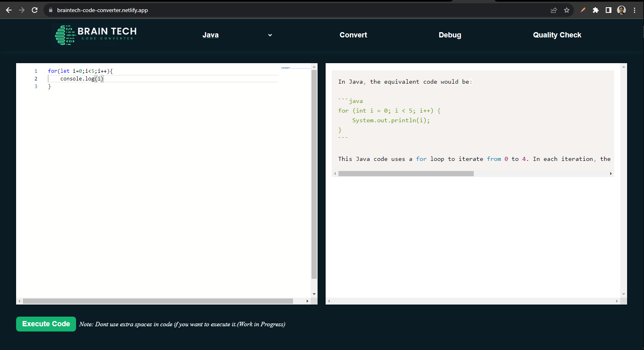Go forward with the browser forward arrow
644x350 pixels.
[x=22, y=10]
